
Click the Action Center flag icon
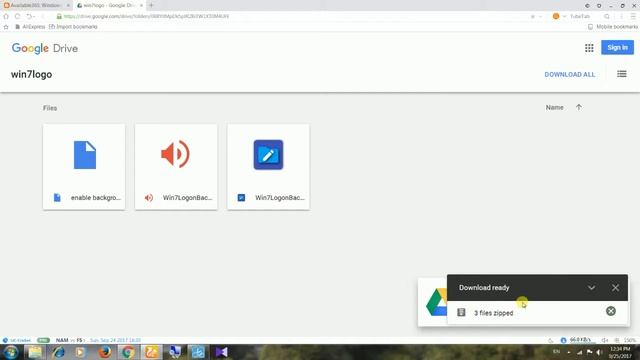(x=589, y=352)
